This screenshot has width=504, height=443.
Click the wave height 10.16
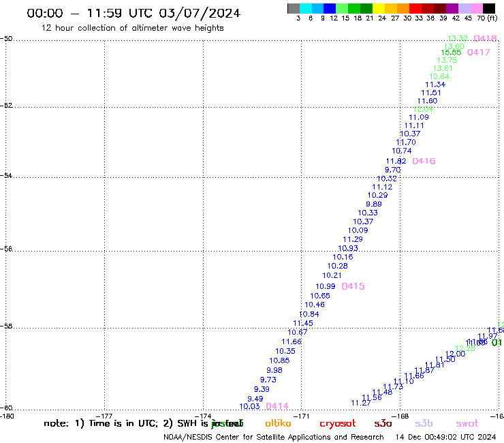[x=343, y=257]
